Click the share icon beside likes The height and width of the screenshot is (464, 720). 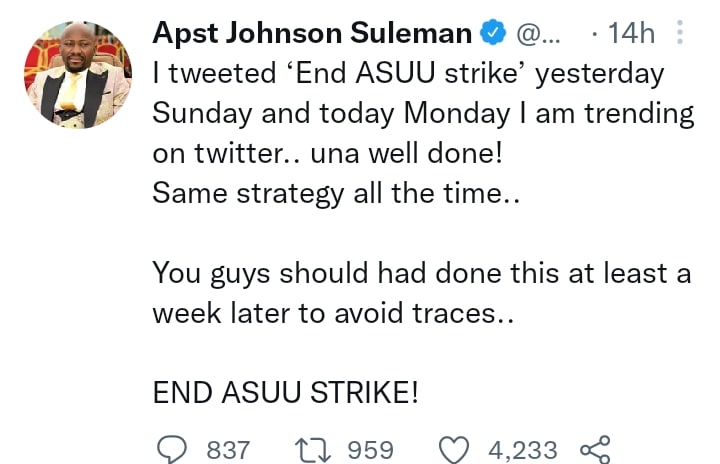pyautogui.click(x=595, y=449)
